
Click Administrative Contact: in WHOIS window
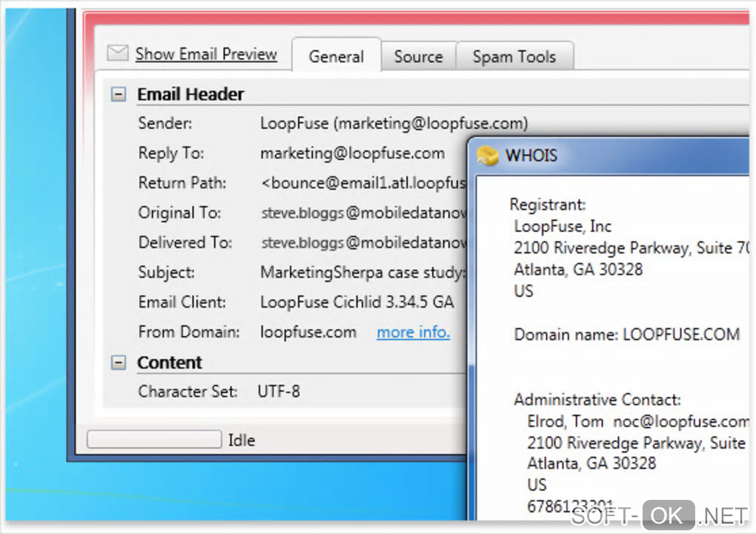tap(597, 400)
